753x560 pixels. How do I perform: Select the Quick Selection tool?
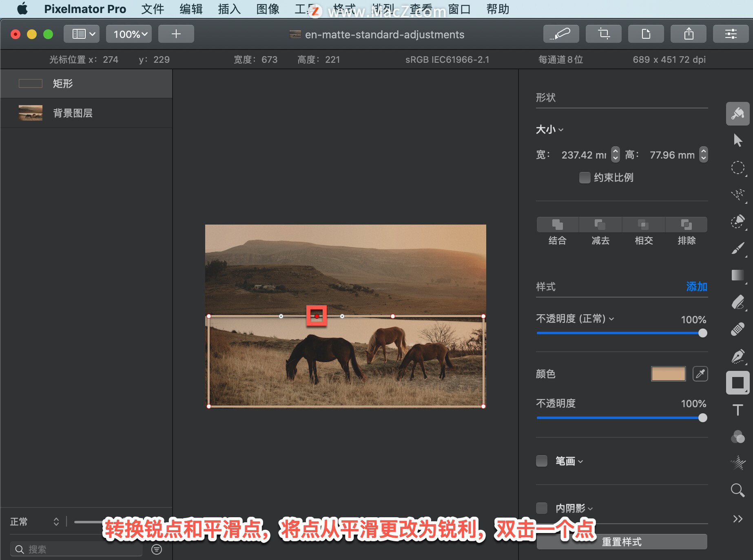coord(737,221)
